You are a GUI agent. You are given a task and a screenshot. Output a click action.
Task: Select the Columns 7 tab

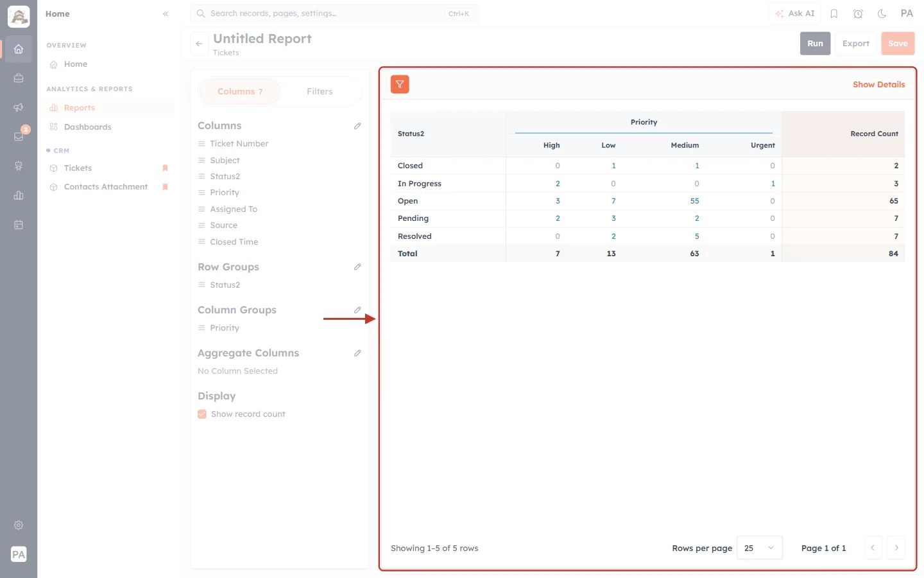point(240,92)
